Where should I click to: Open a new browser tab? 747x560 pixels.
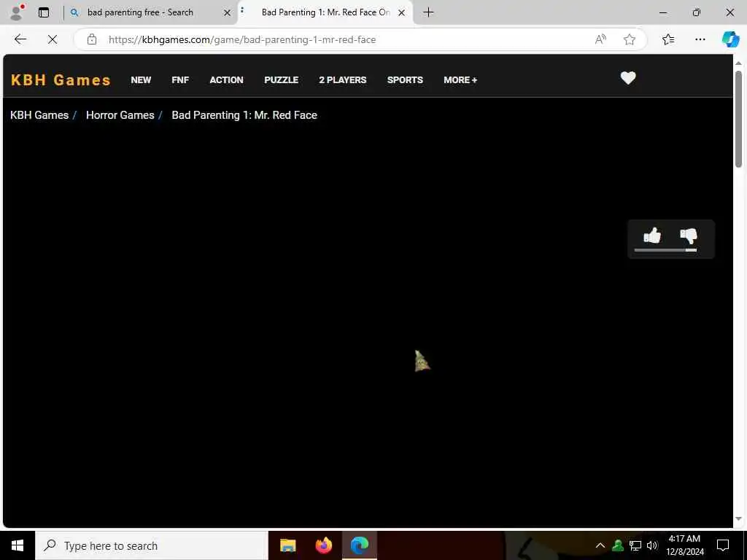click(428, 12)
